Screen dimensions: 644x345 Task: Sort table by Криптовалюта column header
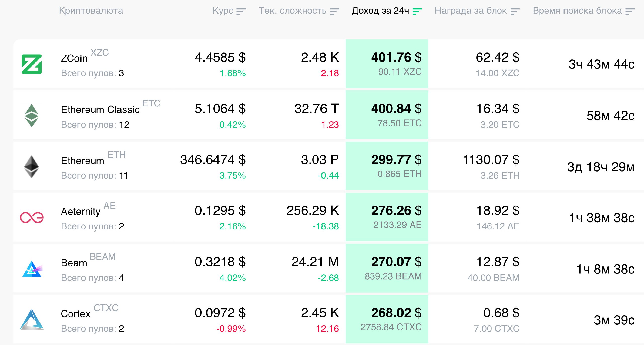[91, 11]
